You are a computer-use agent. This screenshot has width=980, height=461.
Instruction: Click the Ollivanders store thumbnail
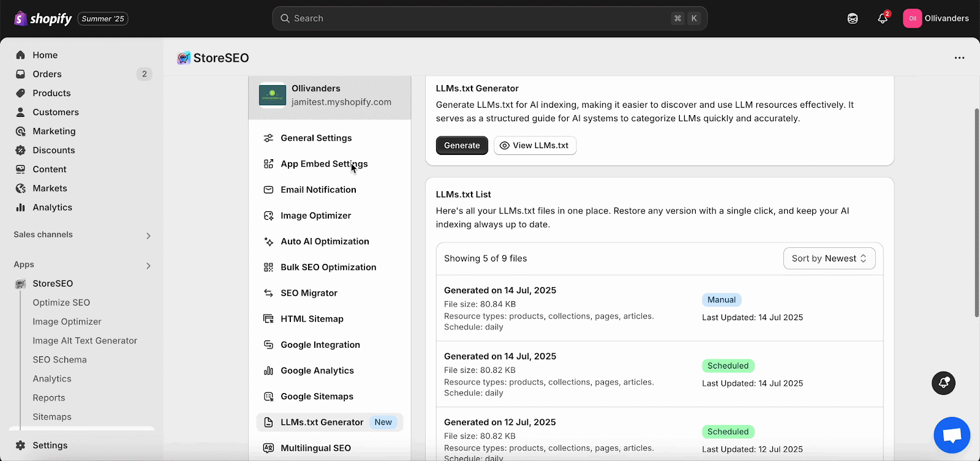tap(273, 95)
